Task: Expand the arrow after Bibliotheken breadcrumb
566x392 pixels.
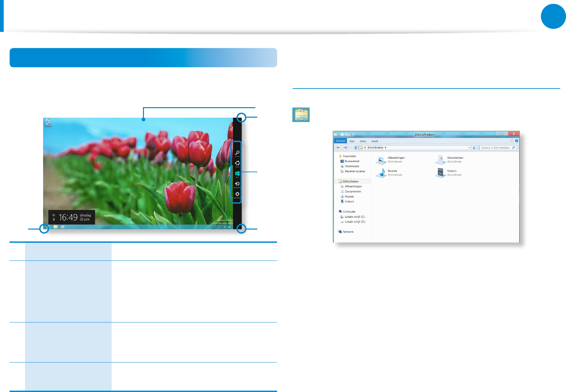Action: [x=386, y=148]
